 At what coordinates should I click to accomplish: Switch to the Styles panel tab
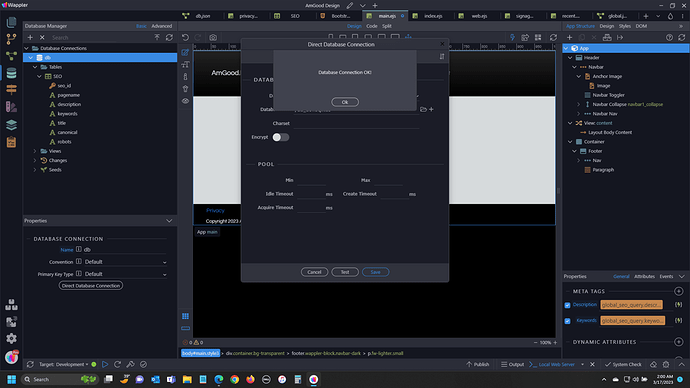coord(625,26)
